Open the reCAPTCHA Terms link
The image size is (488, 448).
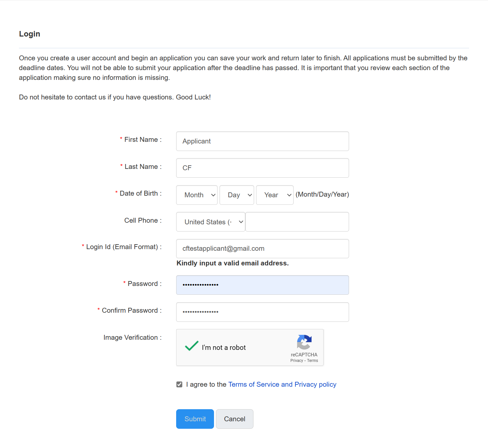(x=312, y=360)
